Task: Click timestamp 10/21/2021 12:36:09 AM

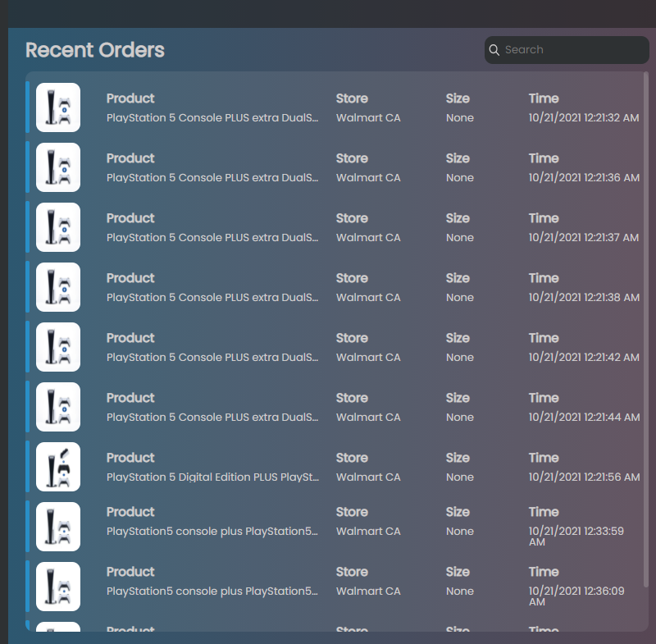Action: point(576,596)
